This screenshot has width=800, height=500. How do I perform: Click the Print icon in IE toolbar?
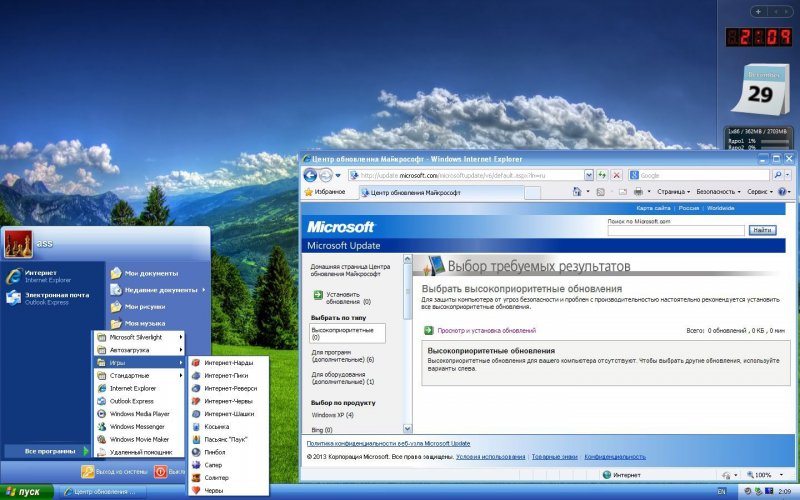point(638,192)
